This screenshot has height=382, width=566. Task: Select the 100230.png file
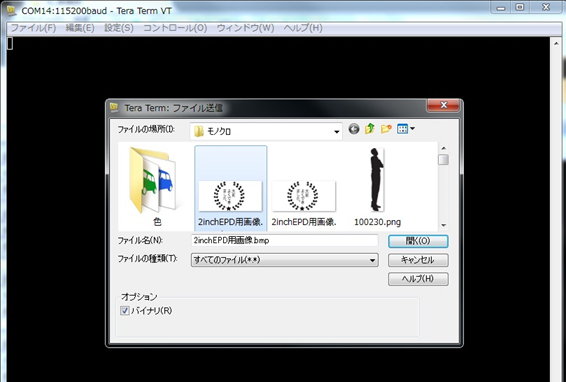tap(377, 187)
